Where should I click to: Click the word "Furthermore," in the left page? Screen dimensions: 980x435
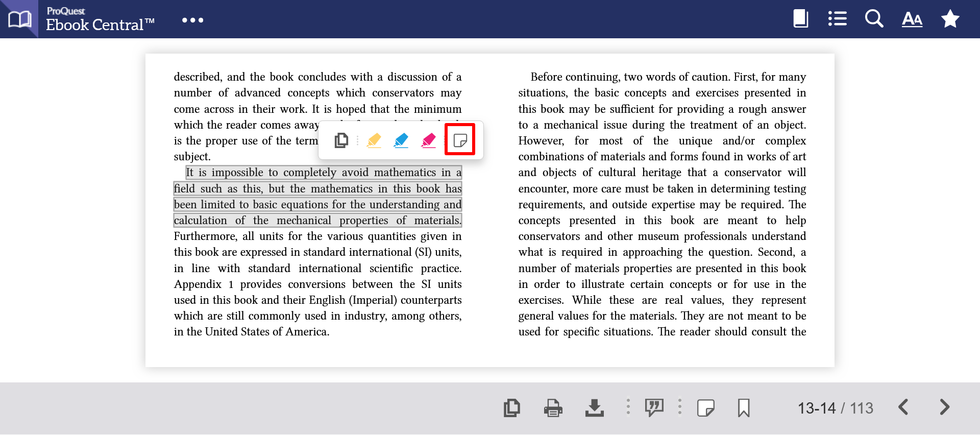205,236
